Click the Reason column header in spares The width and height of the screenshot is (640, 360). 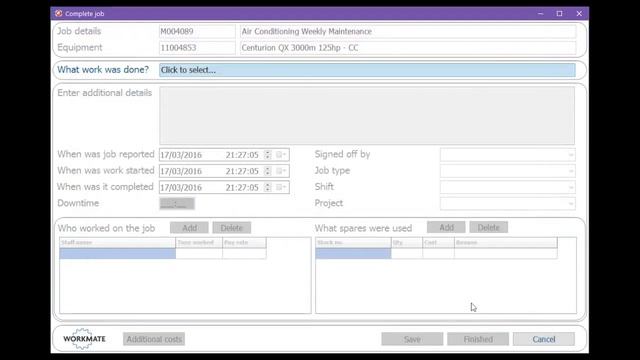506,242
